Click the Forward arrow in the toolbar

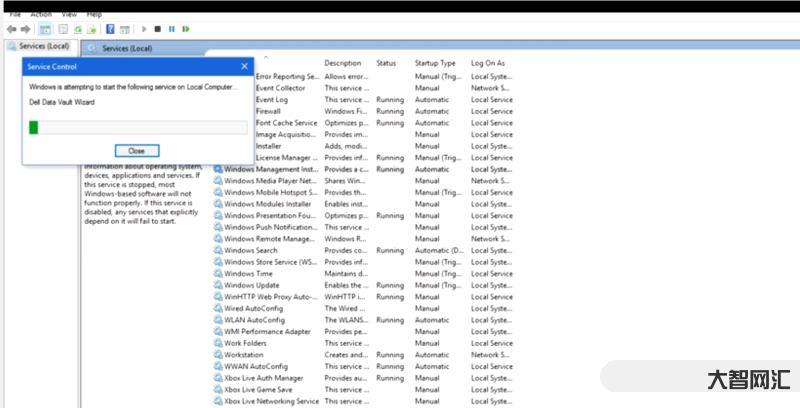pyautogui.click(x=25, y=30)
